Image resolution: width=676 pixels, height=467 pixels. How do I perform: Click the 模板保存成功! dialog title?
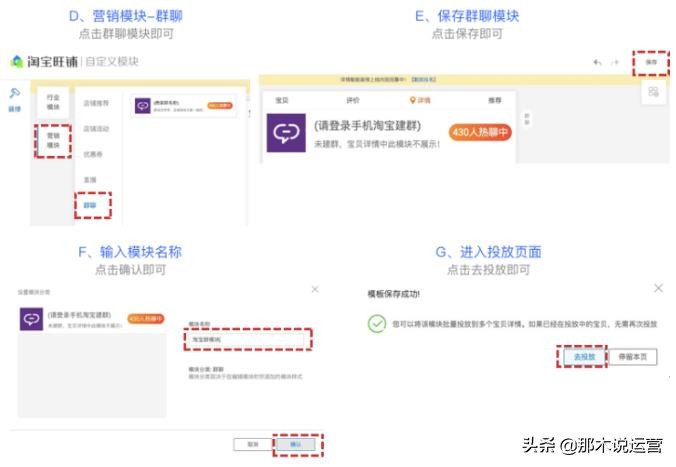[x=394, y=294]
